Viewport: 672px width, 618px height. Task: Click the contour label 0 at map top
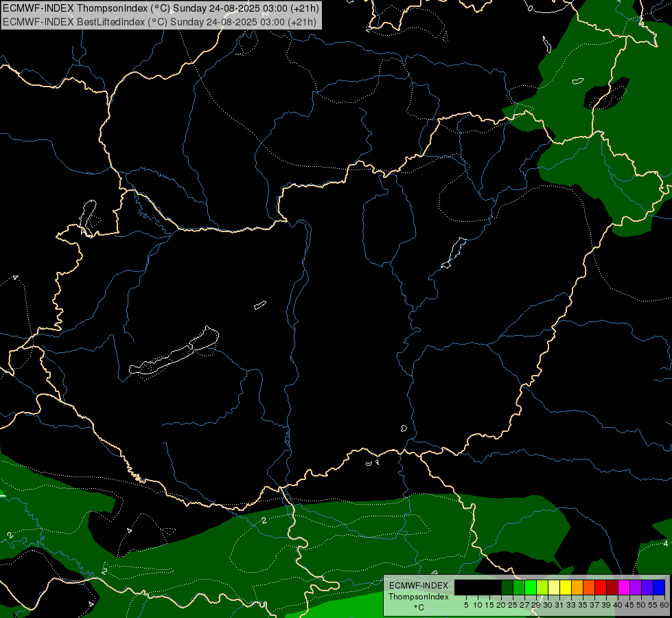[530, 8]
